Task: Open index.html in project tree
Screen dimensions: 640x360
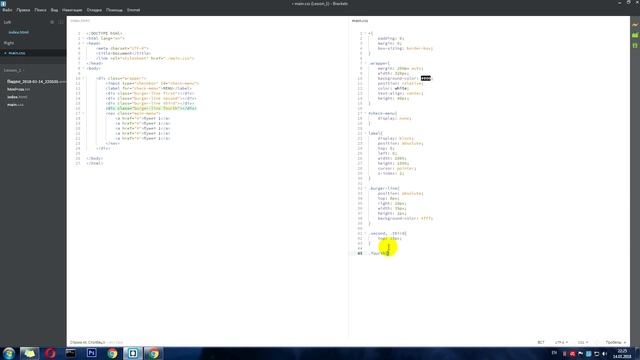Action: click(17, 97)
